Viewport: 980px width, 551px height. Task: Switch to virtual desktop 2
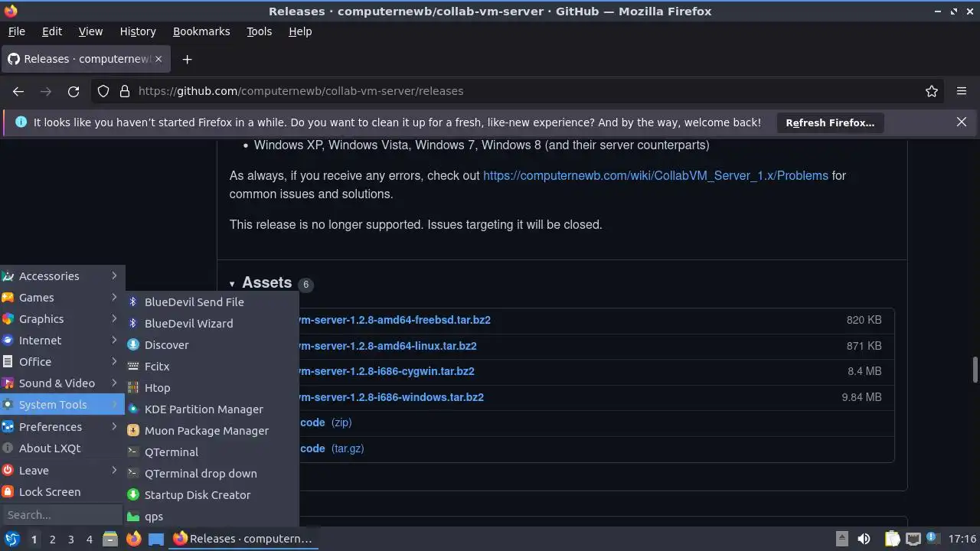tap(52, 540)
